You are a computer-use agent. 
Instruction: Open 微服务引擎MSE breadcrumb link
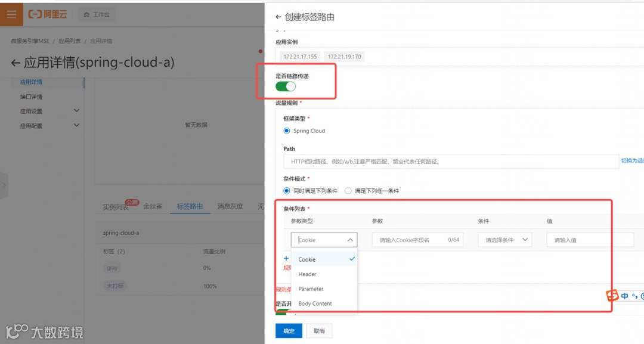click(x=30, y=41)
